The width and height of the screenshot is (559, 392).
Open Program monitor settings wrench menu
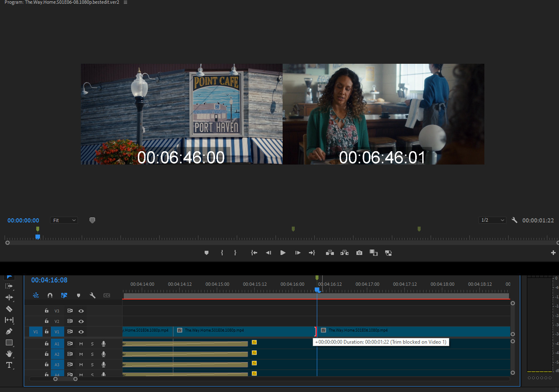click(514, 220)
